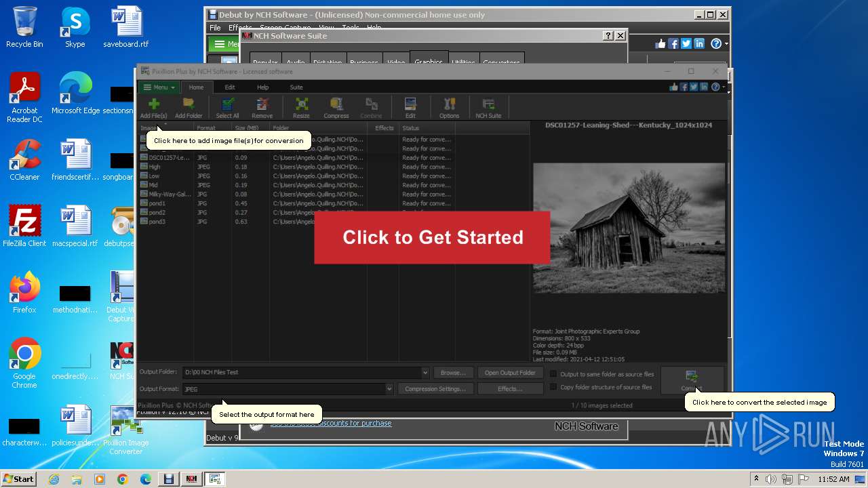
Task: Sort by the Format column header
Action: [213, 127]
